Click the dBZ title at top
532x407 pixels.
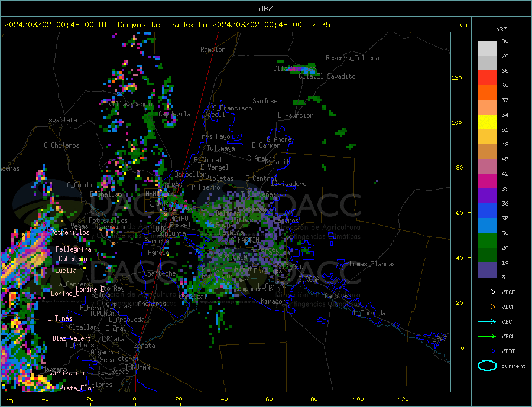(265, 9)
